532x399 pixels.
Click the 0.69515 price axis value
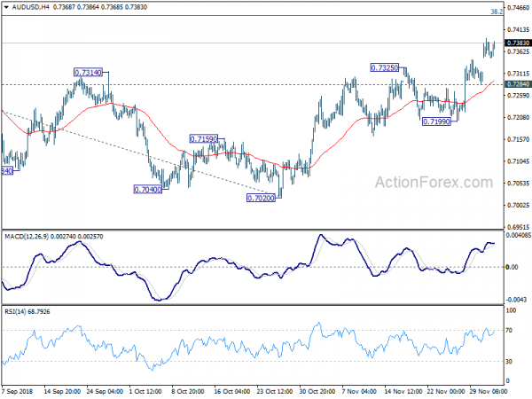coord(518,227)
